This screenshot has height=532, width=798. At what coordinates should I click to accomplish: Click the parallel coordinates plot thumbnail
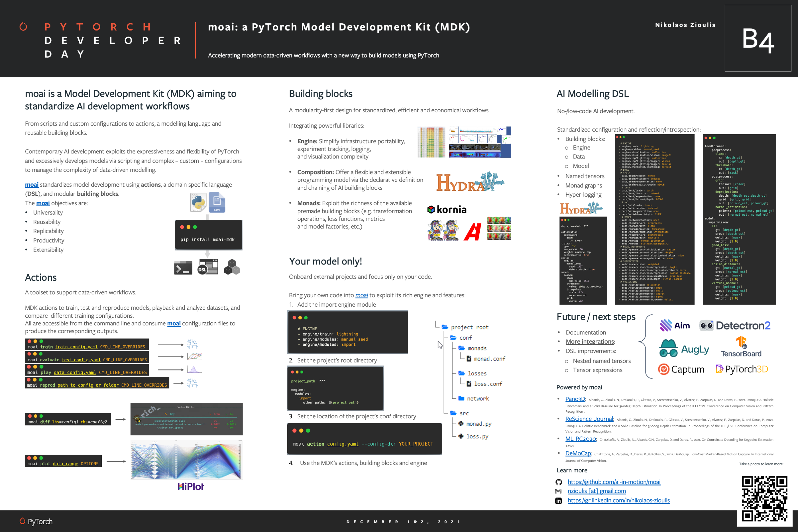(187, 460)
